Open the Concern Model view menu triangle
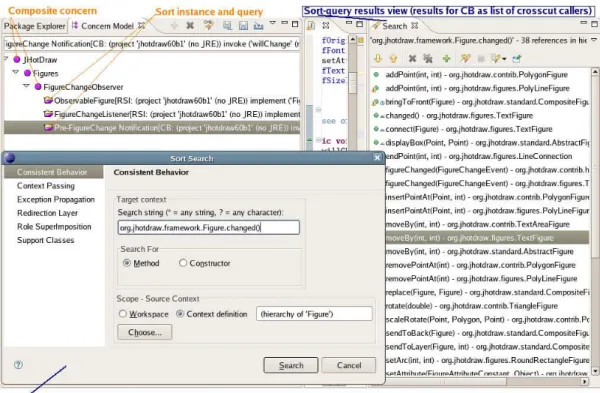 272,23
